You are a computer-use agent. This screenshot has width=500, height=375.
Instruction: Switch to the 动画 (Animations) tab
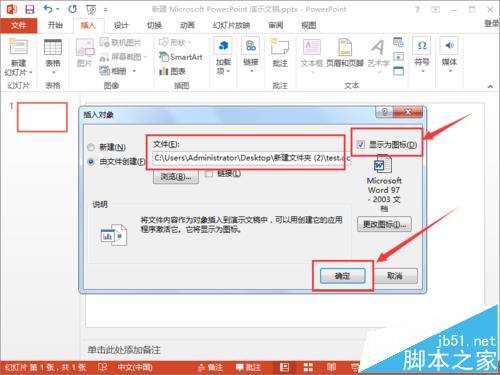point(187,25)
